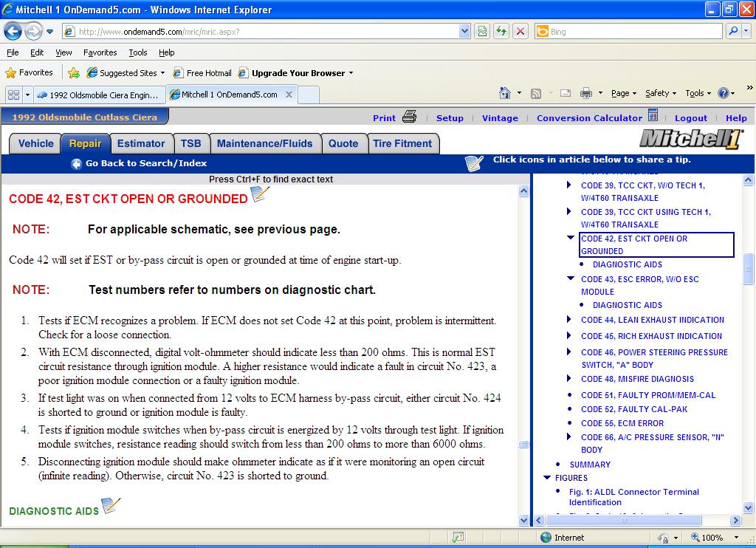
Task: Open the browser Help question mark icon
Action: (x=724, y=93)
